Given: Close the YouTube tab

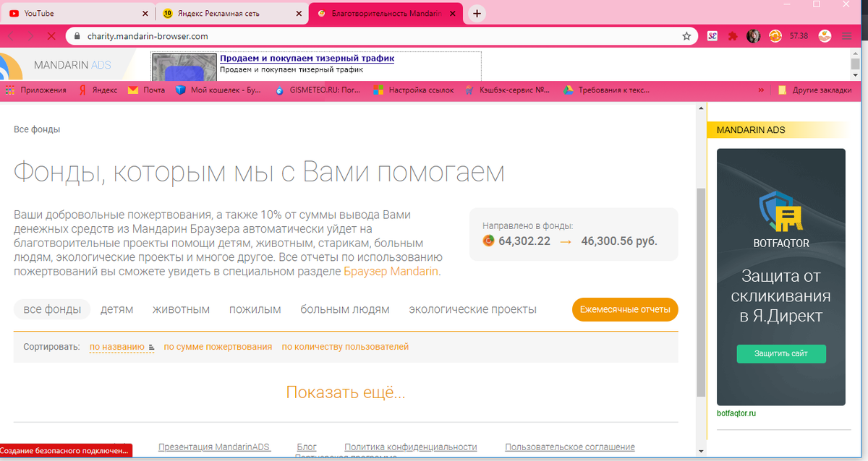Looking at the screenshot, I should click(145, 13).
